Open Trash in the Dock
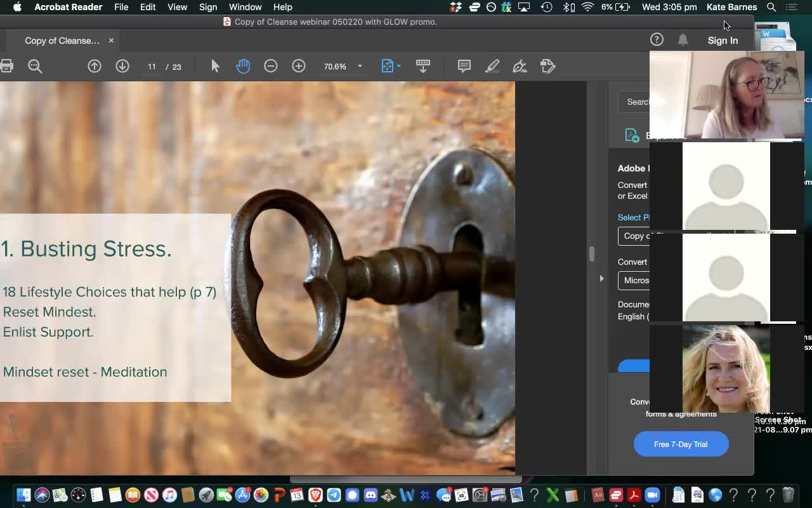Viewport: 812px width, 508px height. (x=789, y=495)
